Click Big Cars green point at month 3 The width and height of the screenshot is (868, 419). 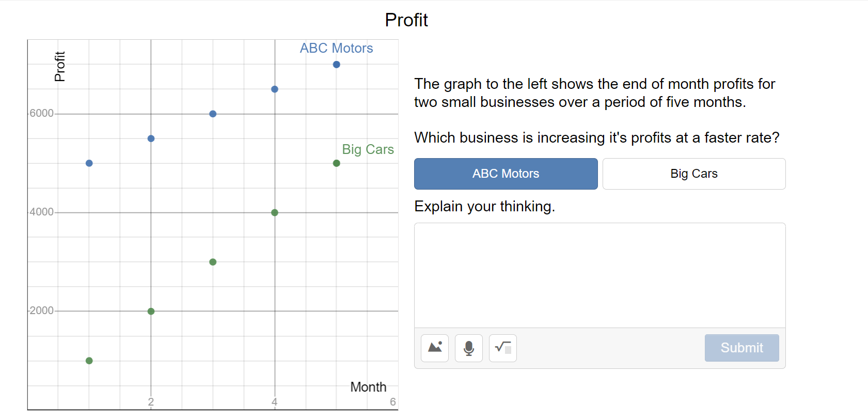(x=213, y=262)
